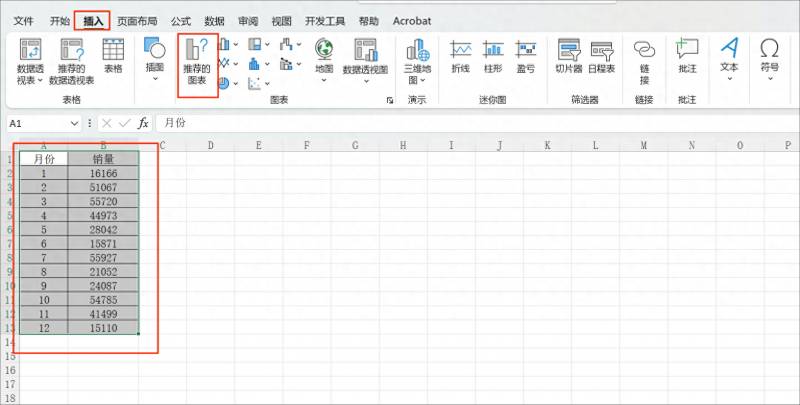Select cell with value 28042
800x405 pixels.
point(103,230)
